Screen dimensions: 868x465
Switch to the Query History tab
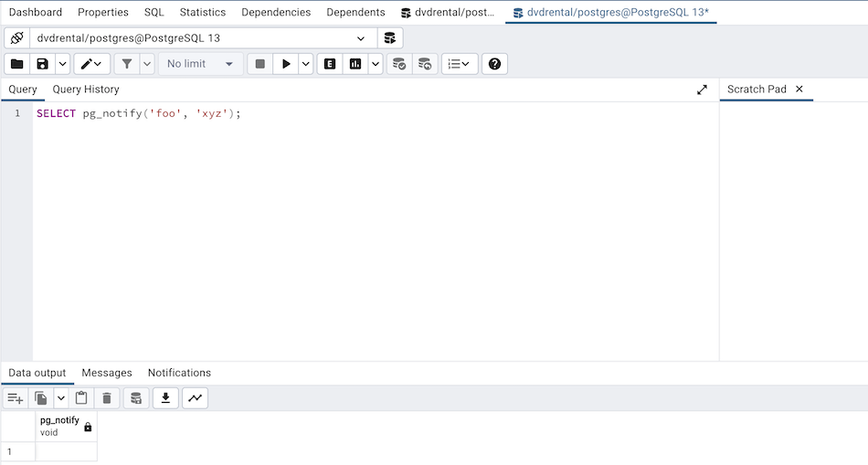(x=86, y=90)
